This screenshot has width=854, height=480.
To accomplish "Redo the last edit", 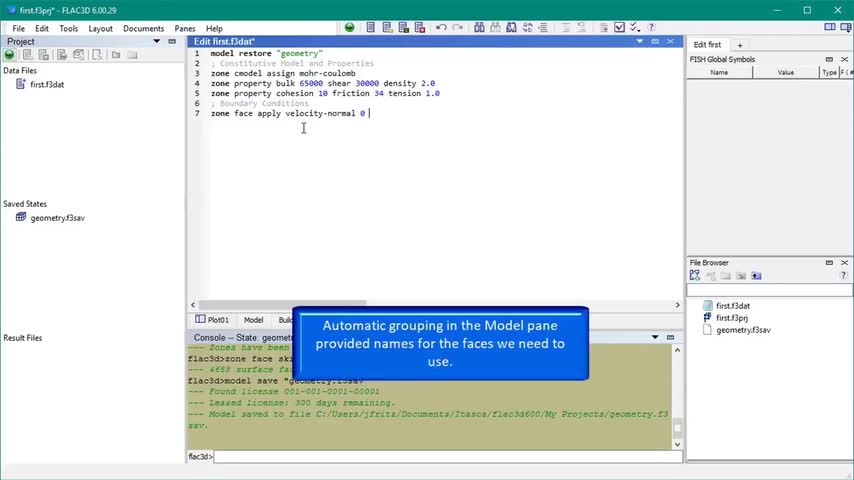I will pos(458,27).
